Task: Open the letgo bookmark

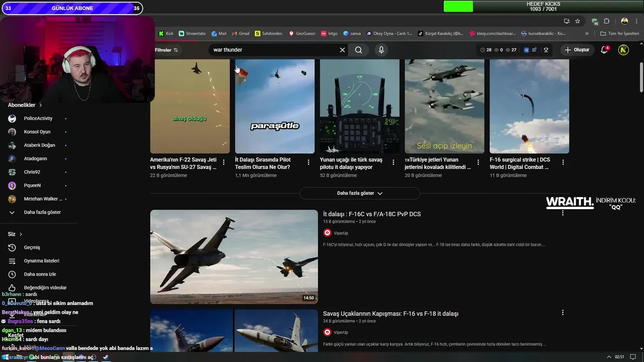Action: click(330, 34)
